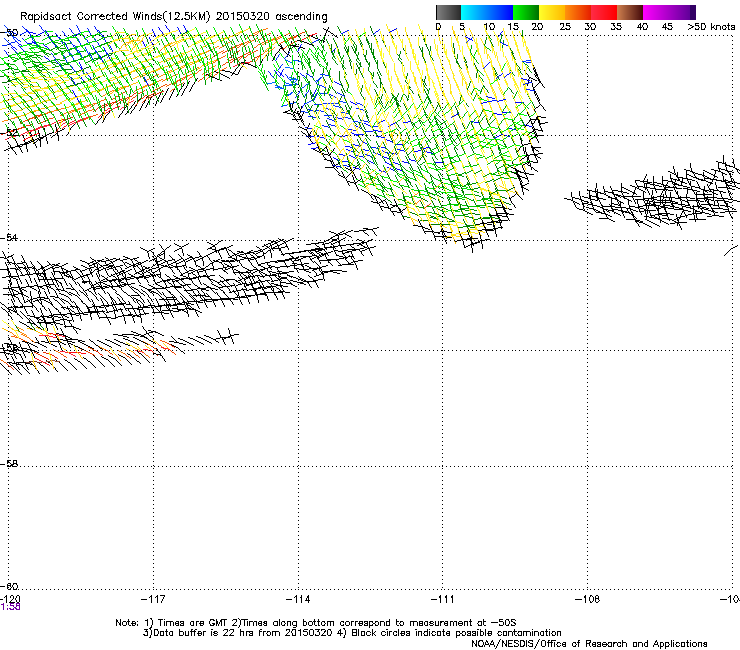Select the magenta 40-45 knots legend swatch
740x650 pixels.
click(656, 12)
